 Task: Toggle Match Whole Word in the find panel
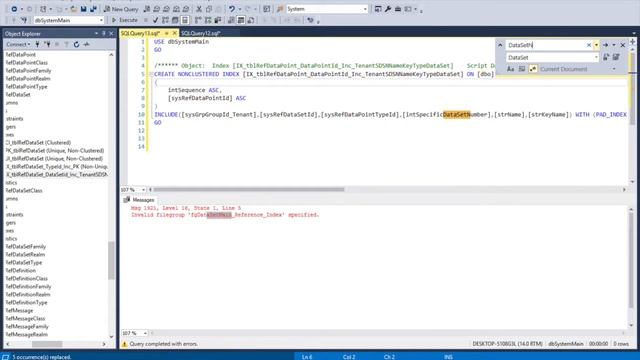[x=522, y=69]
